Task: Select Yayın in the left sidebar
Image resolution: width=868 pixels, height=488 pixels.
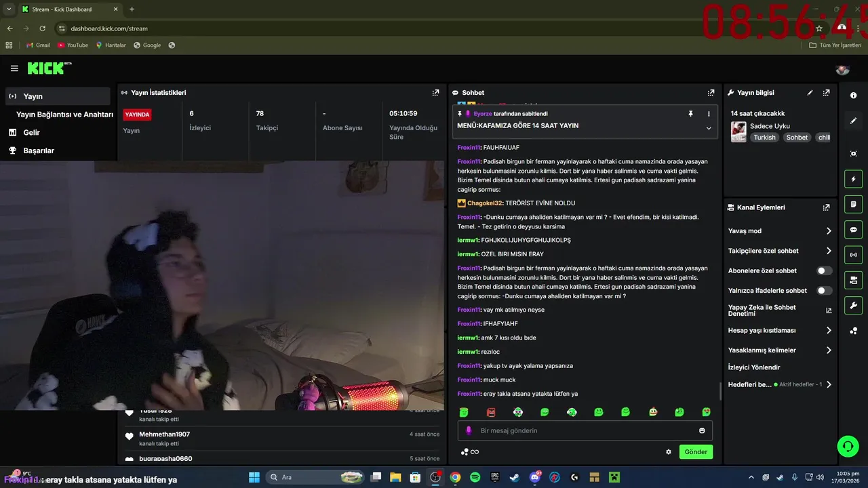Action: pos(57,96)
